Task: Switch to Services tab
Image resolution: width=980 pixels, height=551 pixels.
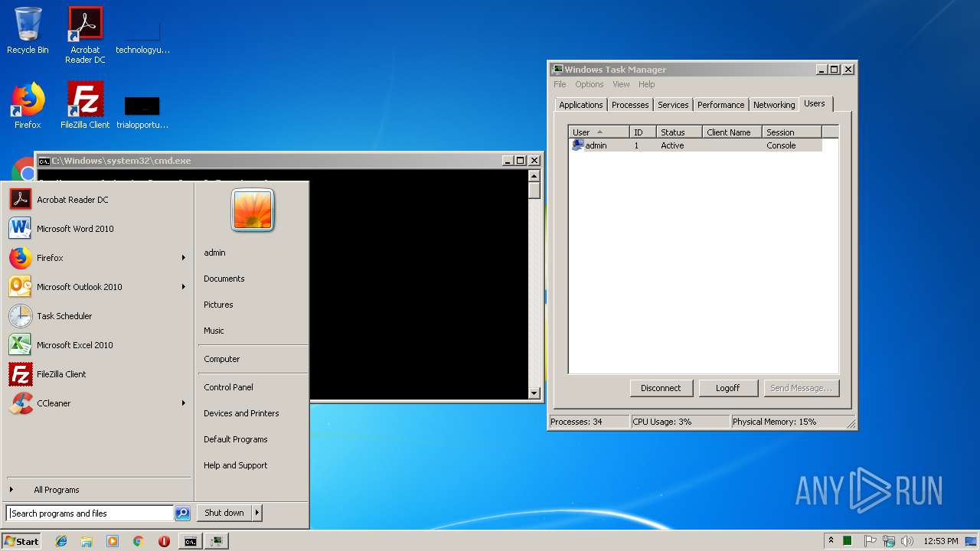Action: click(673, 105)
